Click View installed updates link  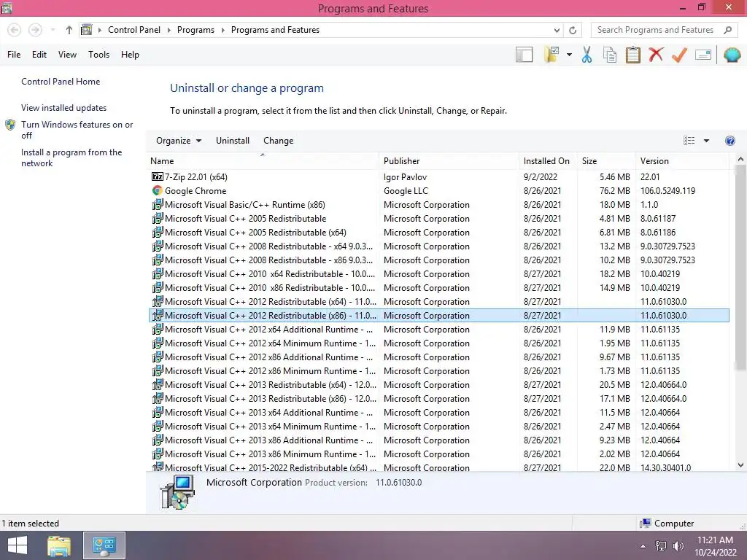64,108
